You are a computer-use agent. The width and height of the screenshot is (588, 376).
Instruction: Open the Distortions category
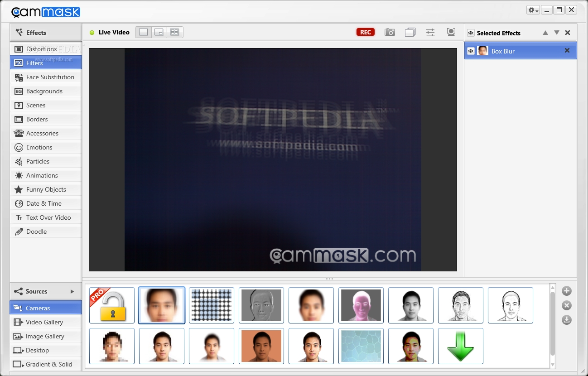click(x=46, y=49)
